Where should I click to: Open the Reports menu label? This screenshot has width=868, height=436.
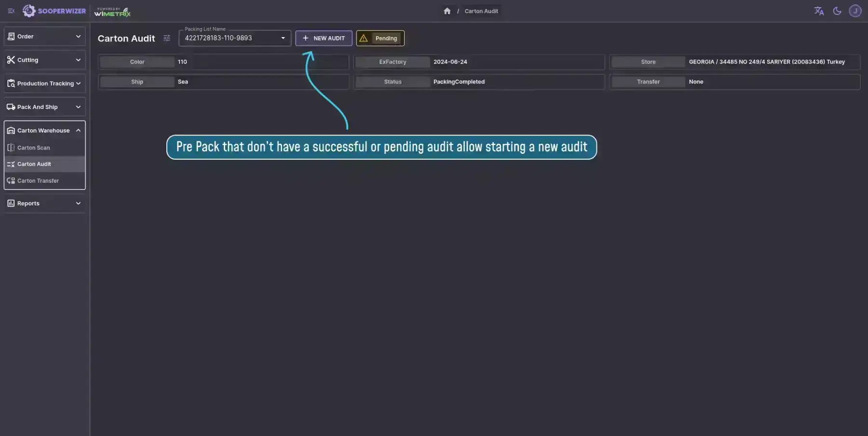tap(28, 204)
